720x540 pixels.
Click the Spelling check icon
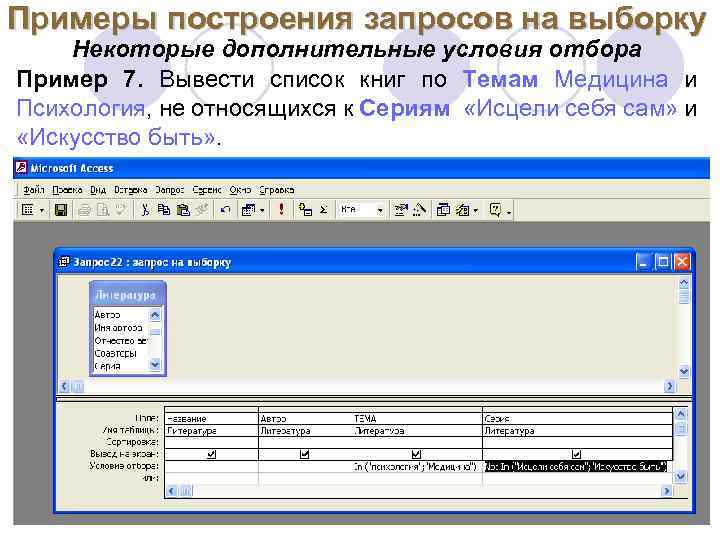click(x=121, y=210)
